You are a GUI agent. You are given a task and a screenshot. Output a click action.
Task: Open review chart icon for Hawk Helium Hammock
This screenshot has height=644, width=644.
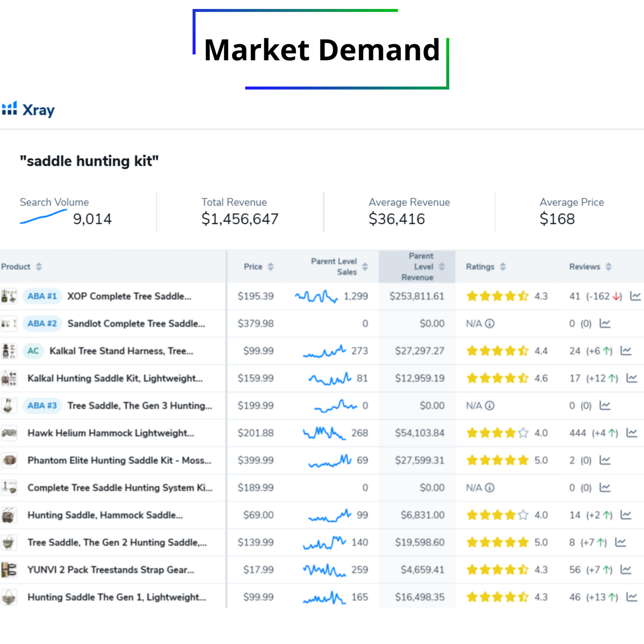click(632, 433)
